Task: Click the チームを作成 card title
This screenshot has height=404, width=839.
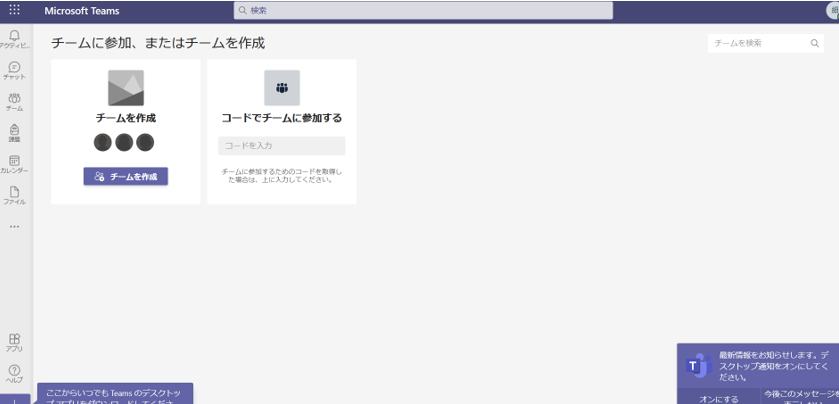Action: 126,118
